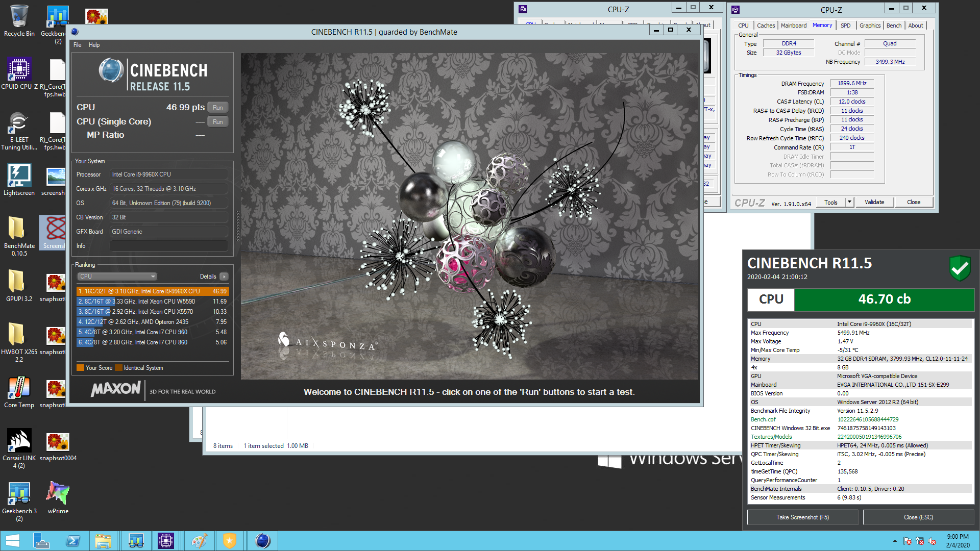This screenshot has height=551, width=980.
Task: Click the Textures/Models link in BenchMate
Action: click(x=771, y=437)
